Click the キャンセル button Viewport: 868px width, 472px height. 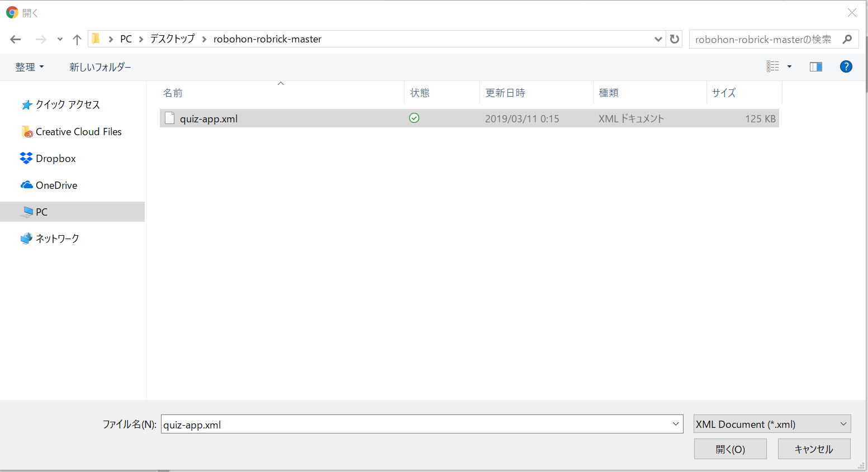pos(814,449)
